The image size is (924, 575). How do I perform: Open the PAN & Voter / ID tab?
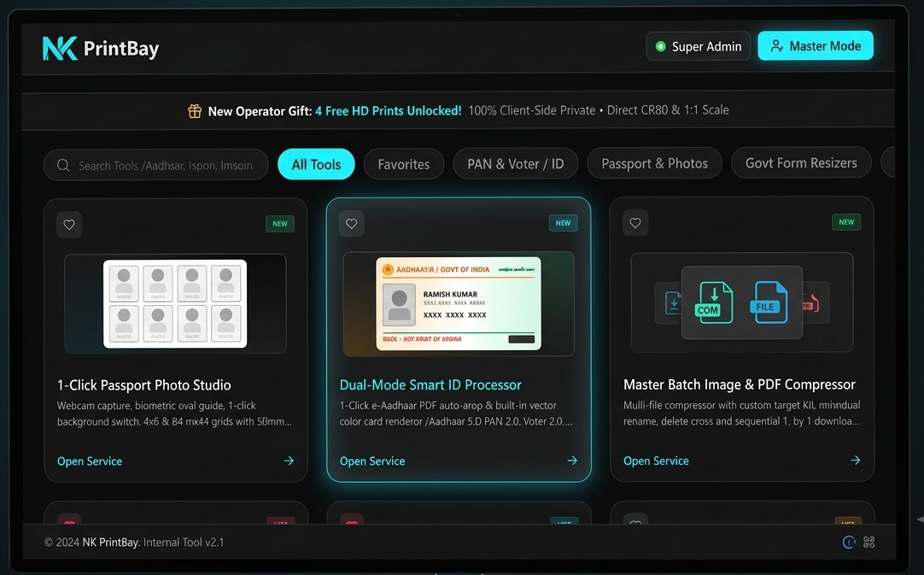click(516, 164)
